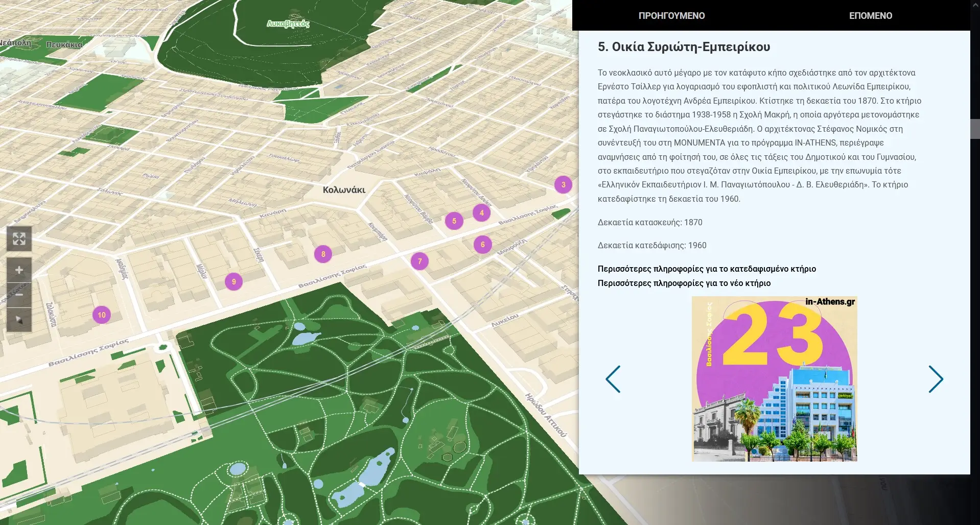Select map marker number 7
This screenshot has width=980, height=525.
420,261
